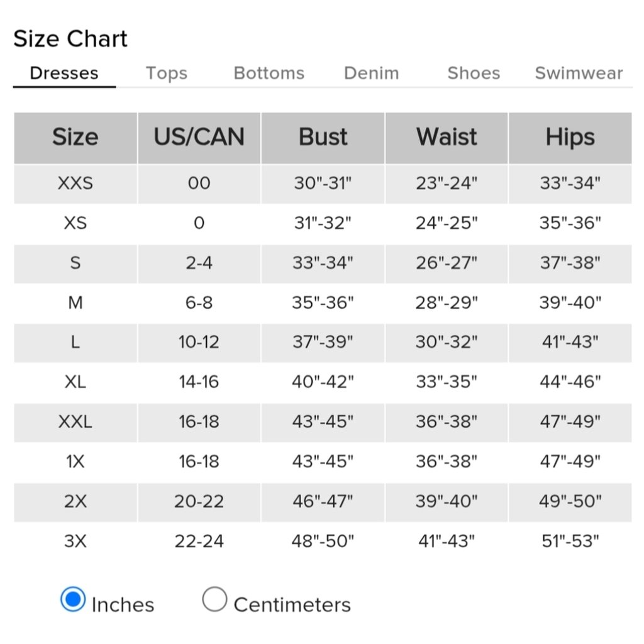Click the M size row label
The image size is (644, 644).
pyautogui.click(x=75, y=303)
